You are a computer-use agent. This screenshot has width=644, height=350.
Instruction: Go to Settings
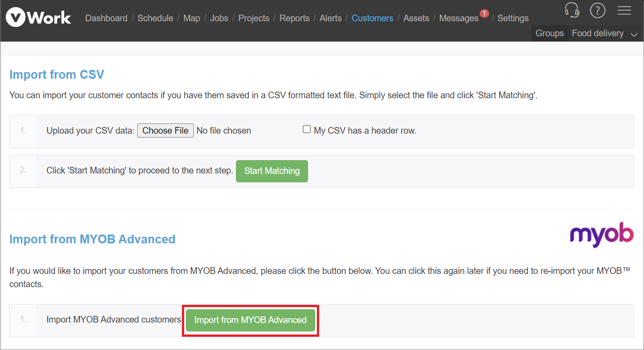click(x=513, y=18)
